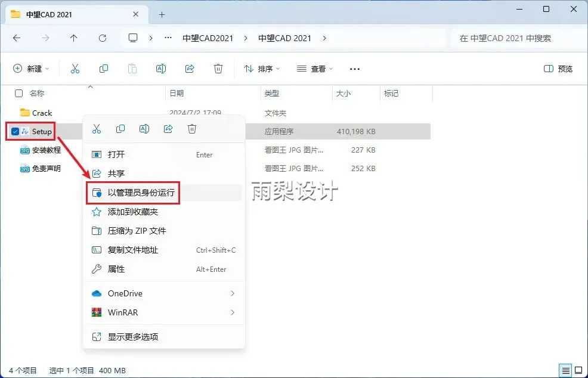
Task: Select 共享 in context menu
Action: pyautogui.click(x=164, y=173)
